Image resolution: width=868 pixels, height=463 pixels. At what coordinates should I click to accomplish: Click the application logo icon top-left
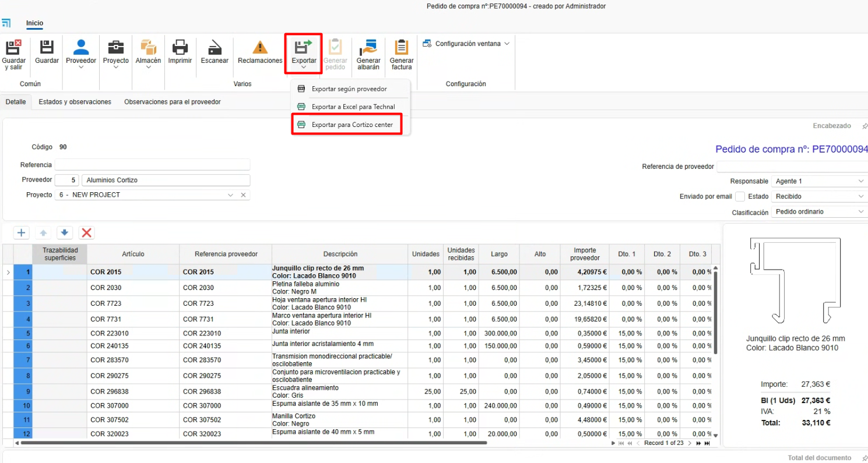[6, 23]
